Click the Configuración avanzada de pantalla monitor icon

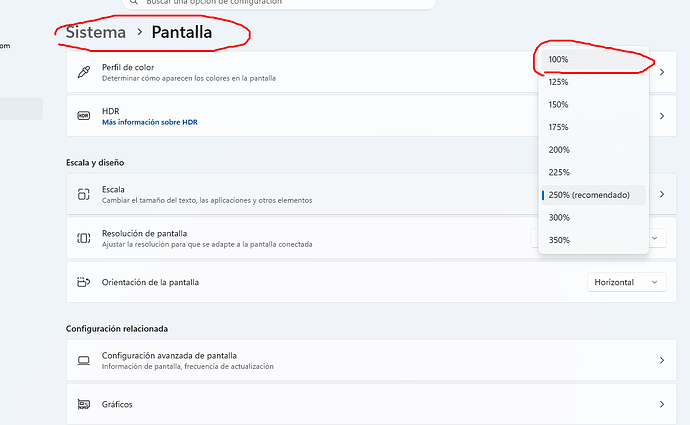point(84,360)
